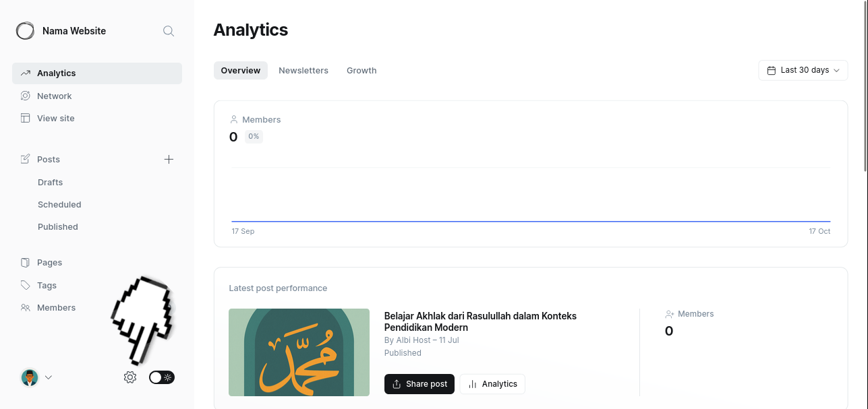Create a new post with the plus button
Image resolution: width=868 pixels, height=409 pixels.
(x=169, y=159)
